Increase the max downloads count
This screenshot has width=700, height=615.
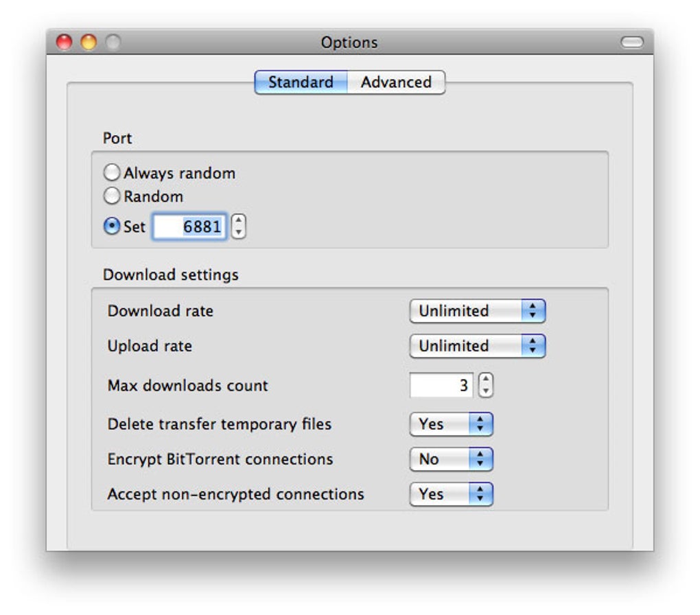487,381
